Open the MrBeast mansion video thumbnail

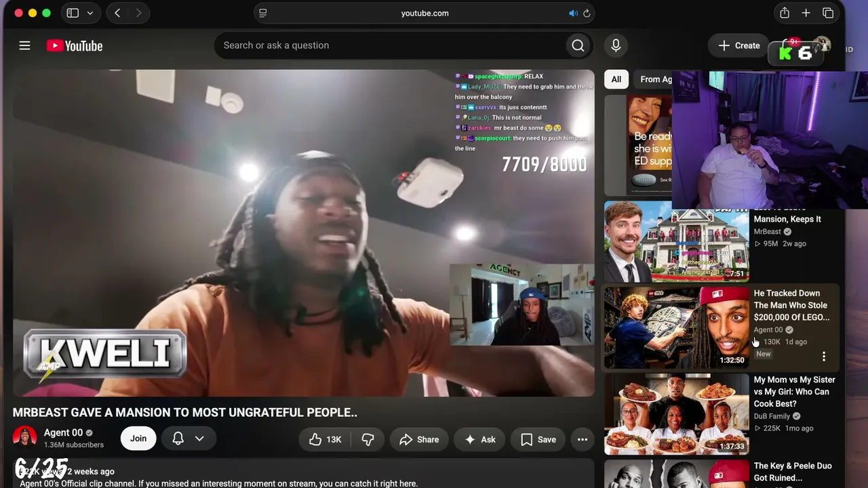coord(677,241)
